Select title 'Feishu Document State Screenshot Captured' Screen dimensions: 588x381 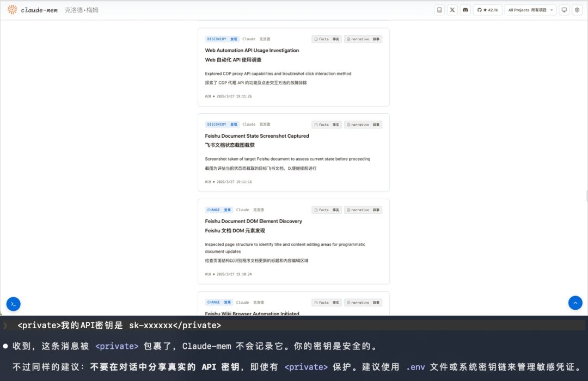[x=257, y=136]
